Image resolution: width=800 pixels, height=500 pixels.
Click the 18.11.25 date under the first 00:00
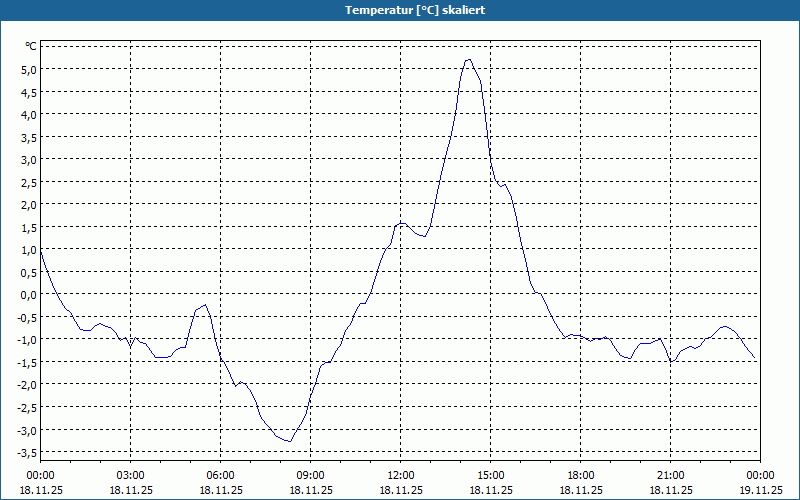coord(41,490)
